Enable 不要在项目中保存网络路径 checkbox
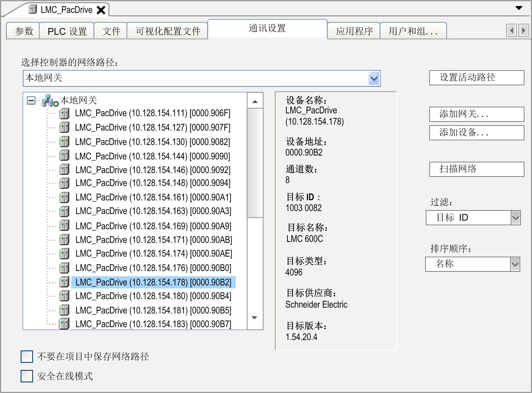532x393 pixels. [27, 356]
